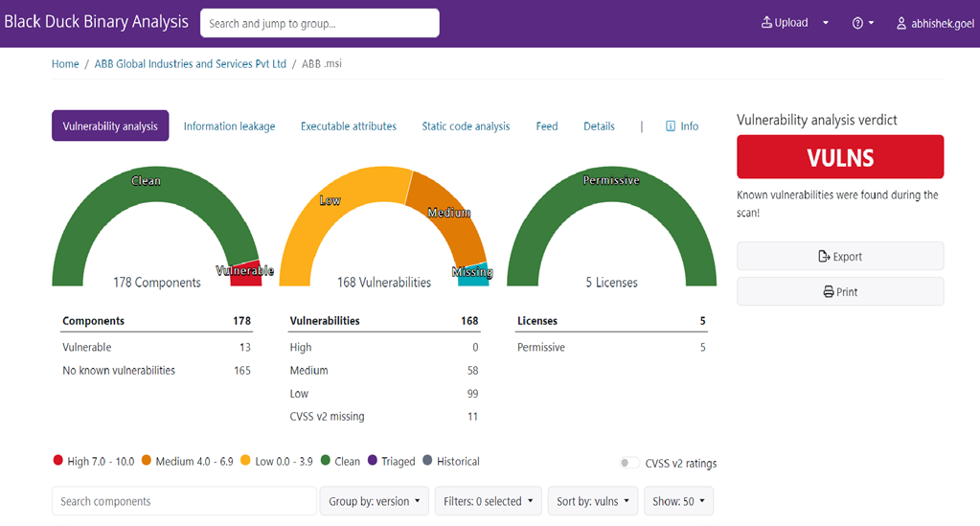The height and width of the screenshot is (526, 980).
Task: Click the Export button label
Action: pos(847,257)
